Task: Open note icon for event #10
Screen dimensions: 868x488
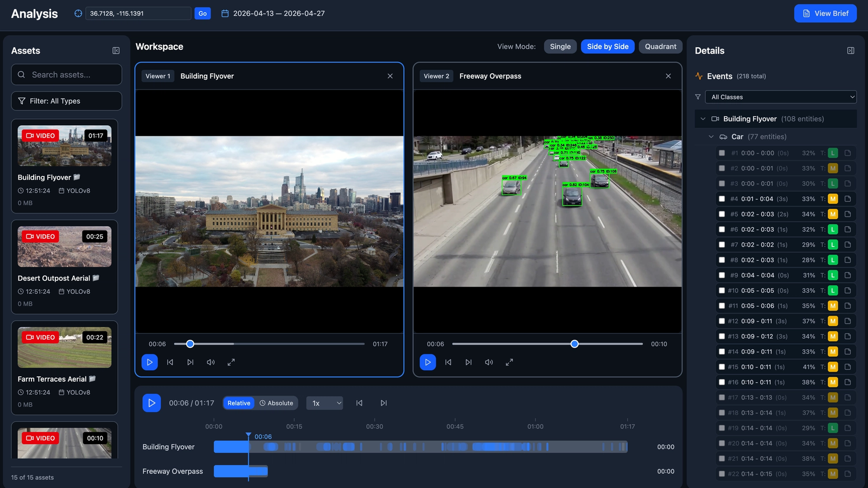Action: click(x=847, y=291)
